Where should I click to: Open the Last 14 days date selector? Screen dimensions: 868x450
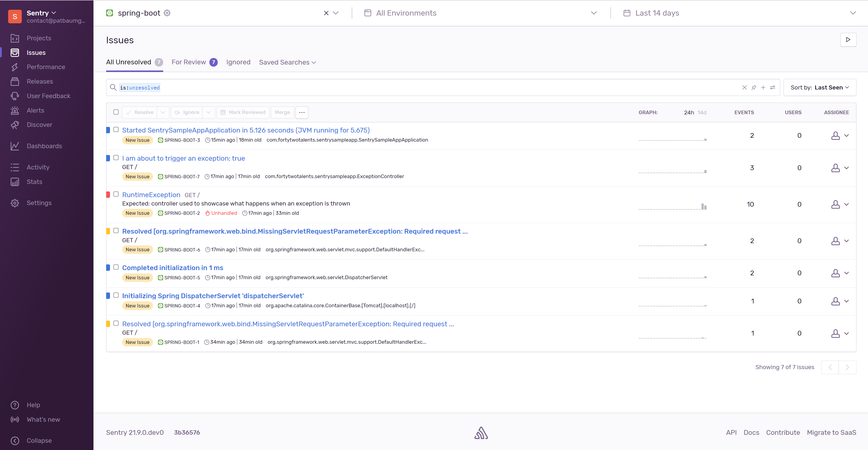point(657,13)
